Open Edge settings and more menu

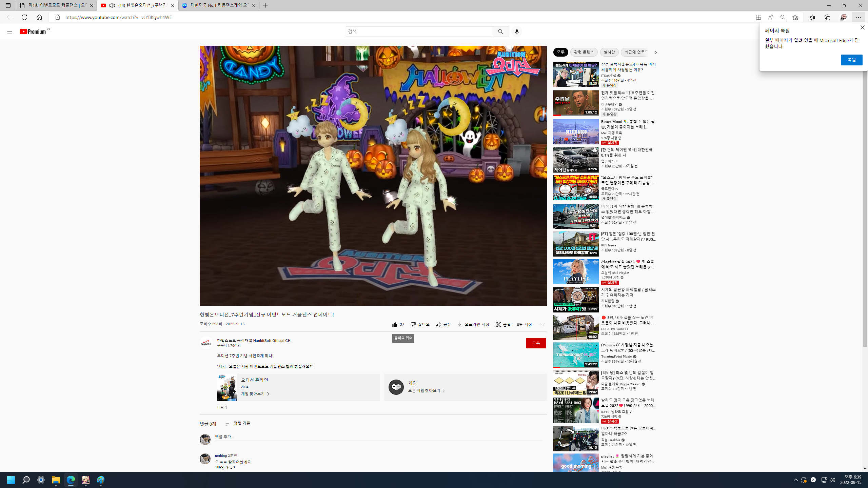click(x=858, y=17)
